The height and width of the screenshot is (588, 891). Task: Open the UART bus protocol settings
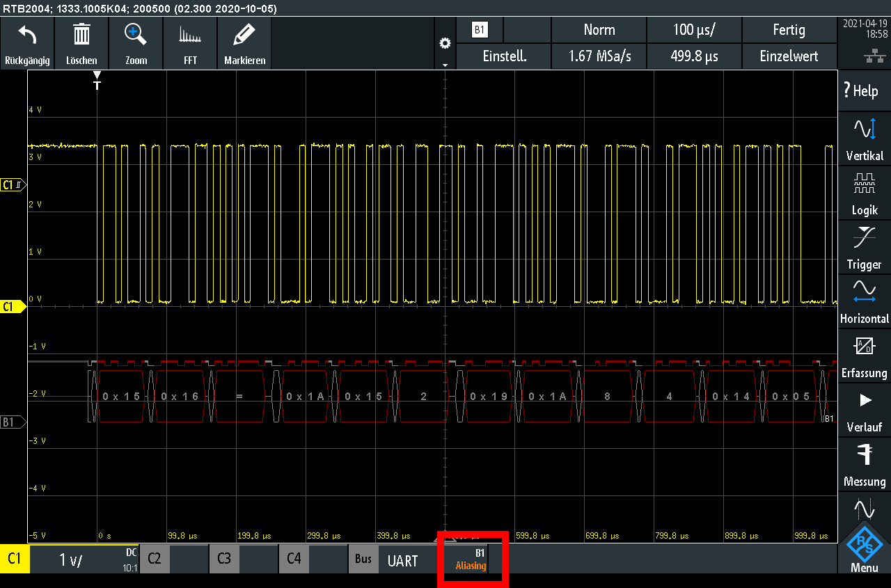pyautogui.click(x=402, y=560)
